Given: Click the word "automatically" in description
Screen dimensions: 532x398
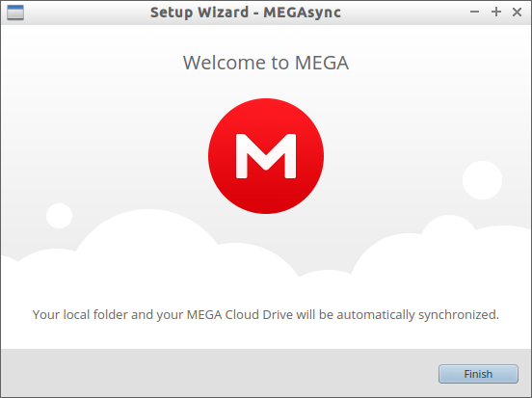Looking at the screenshot, I should coord(376,315).
